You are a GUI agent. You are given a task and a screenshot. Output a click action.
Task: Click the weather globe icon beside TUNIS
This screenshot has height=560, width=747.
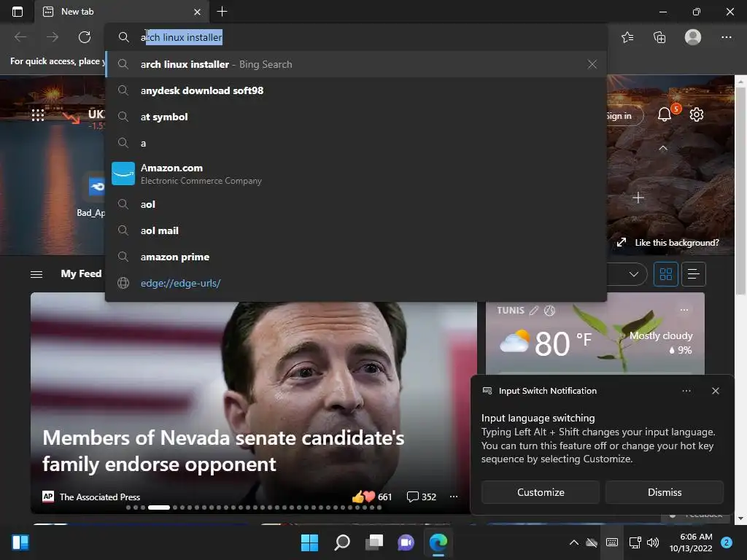pos(550,311)
